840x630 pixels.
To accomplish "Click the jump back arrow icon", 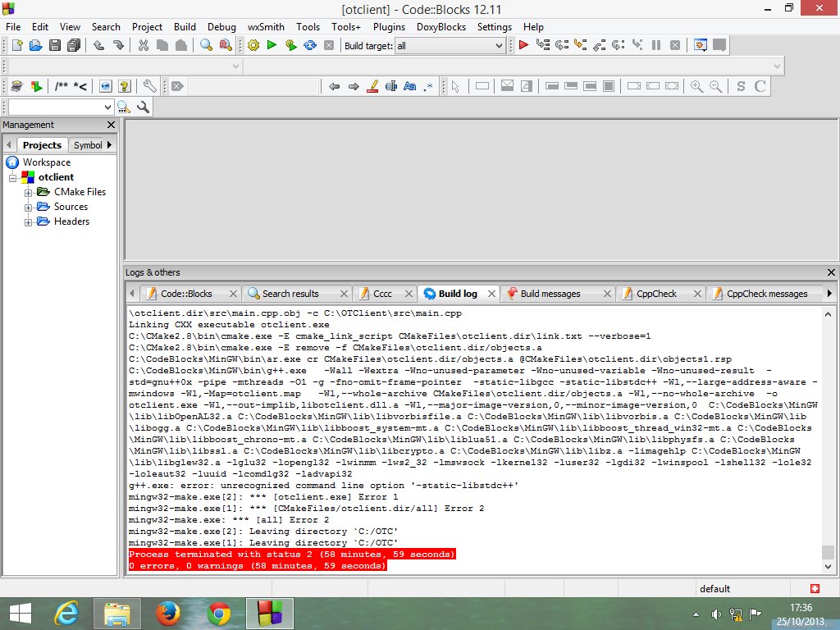I will [335, 86].
